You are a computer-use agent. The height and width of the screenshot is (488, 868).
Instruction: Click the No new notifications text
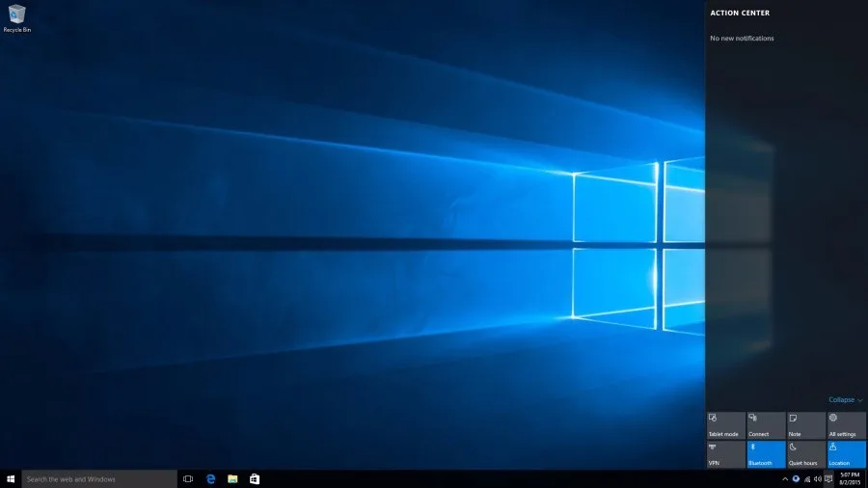click(x=742, y=39)
